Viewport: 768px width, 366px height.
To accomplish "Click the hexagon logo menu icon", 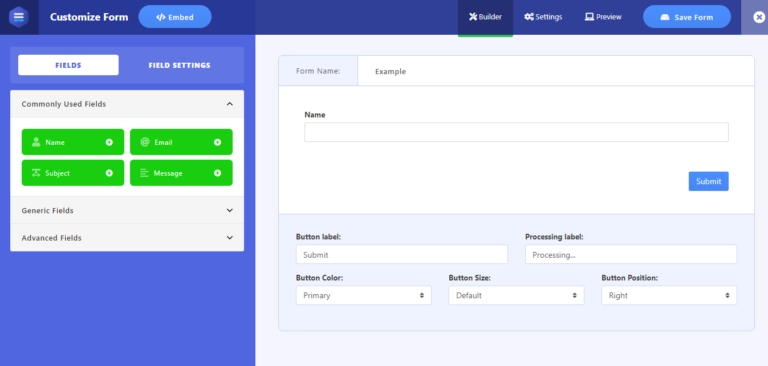I will click(x=19, y=17).
